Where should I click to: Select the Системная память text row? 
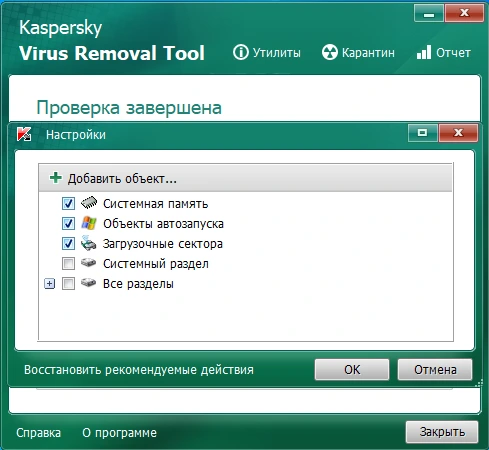[x=155, y=203]
